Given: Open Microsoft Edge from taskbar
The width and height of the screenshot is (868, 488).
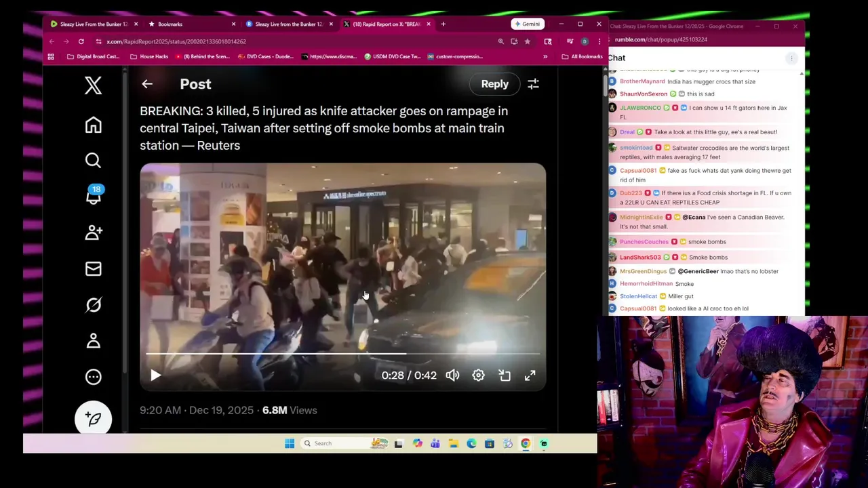Looking at the screenshot, I should pos(471,443).
